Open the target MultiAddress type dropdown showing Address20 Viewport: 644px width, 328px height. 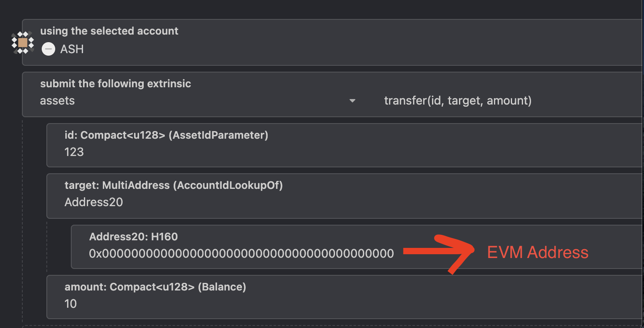coord(94,202)
